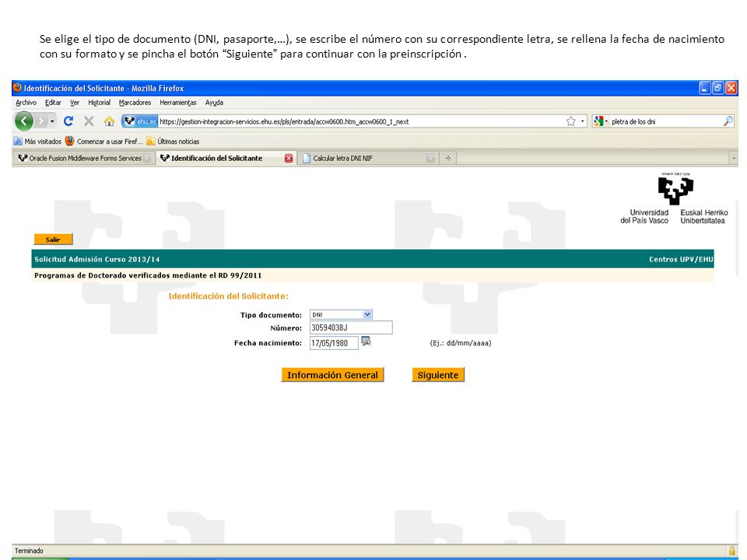Click the padlock security icon in status bar
The width and height of the screenshot is (747, 560).
(x=731, y=551)
